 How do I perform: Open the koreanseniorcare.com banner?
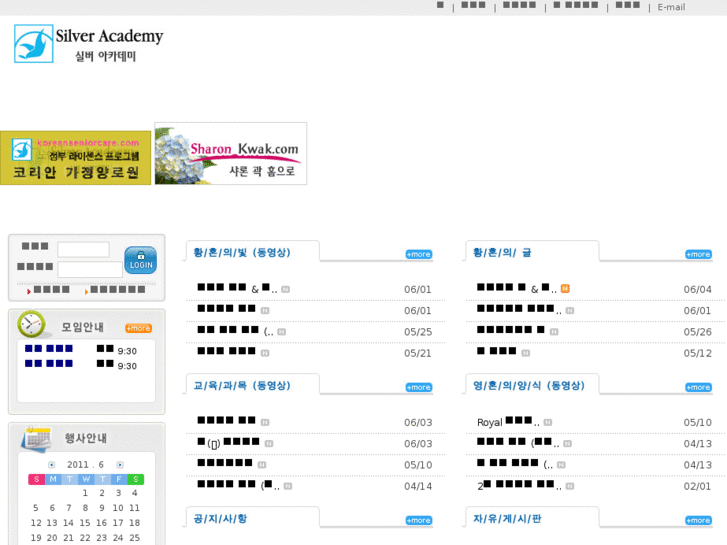76,158
